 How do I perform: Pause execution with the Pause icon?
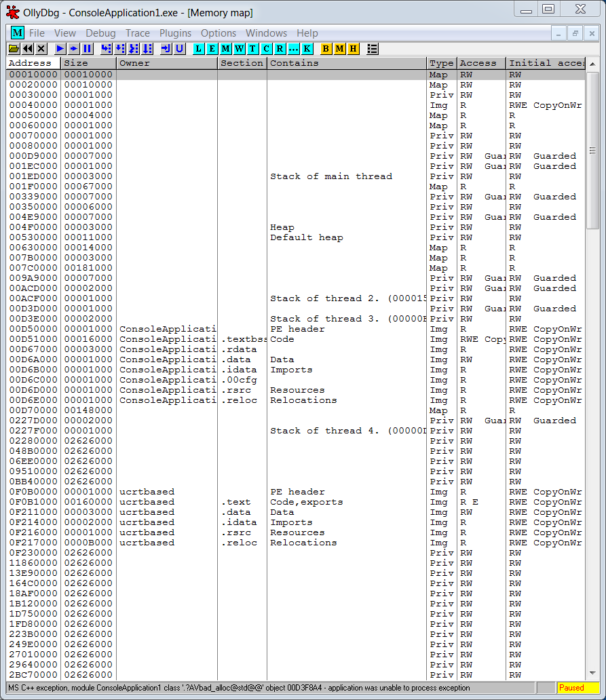[x=87, y=49]
